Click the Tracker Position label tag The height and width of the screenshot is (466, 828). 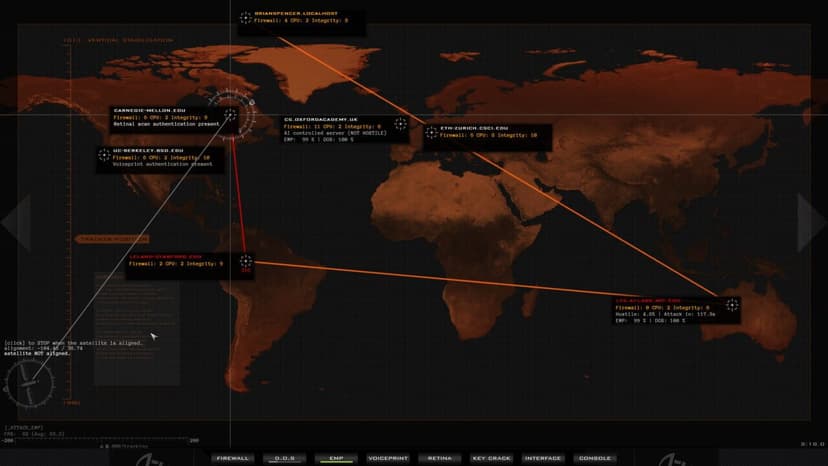112,239
